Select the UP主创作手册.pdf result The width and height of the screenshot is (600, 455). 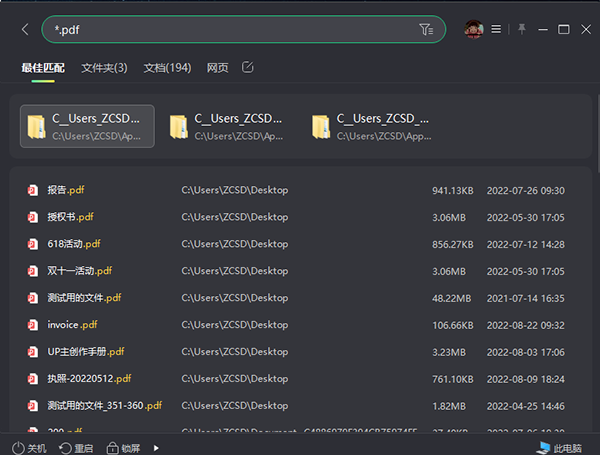coord(85,352)
